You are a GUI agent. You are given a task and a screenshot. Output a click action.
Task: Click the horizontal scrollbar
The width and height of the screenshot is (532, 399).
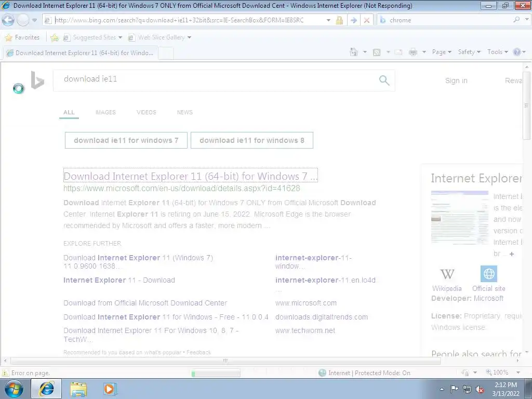click(225, 361)
